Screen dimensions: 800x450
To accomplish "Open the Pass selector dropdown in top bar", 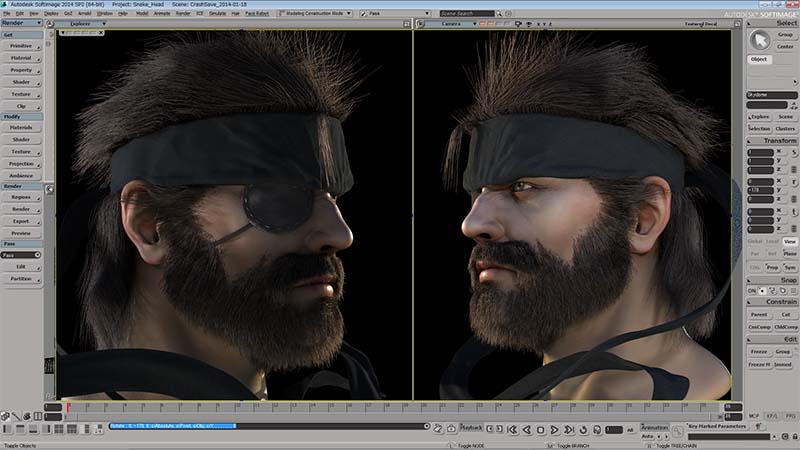I will pos(395,14).
